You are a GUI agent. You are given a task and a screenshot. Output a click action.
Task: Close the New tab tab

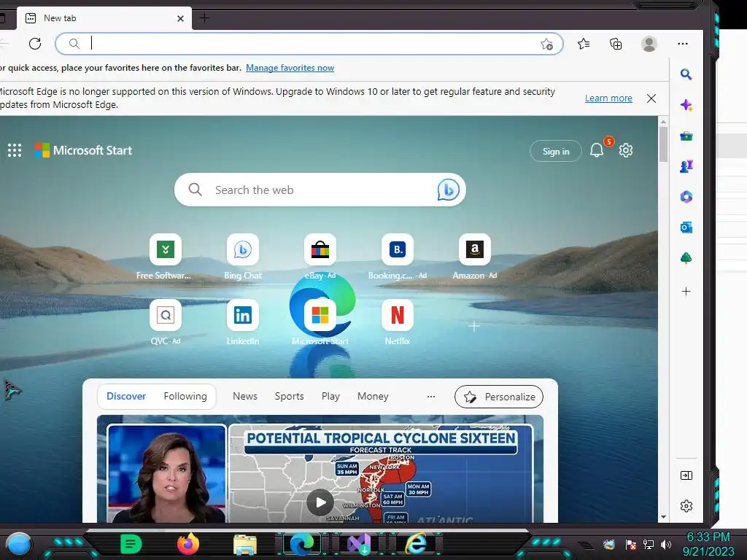pos(181,18)
